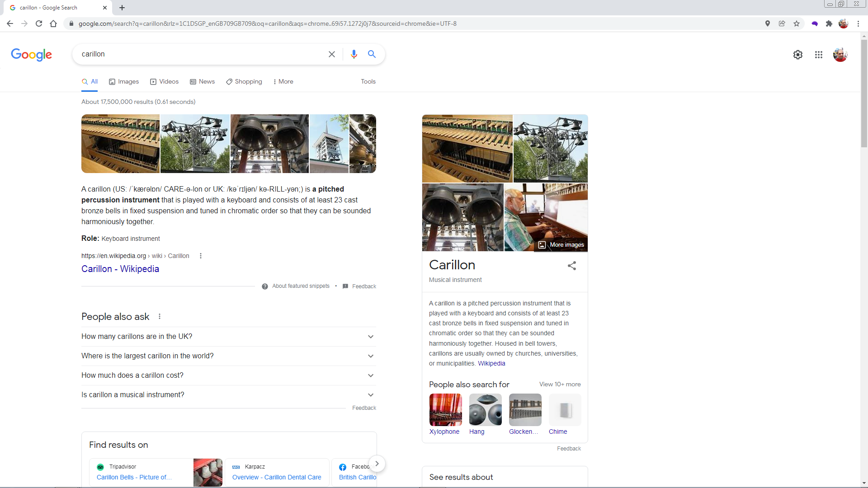Expand "Where is the largest carillon" question

[228, 356]
